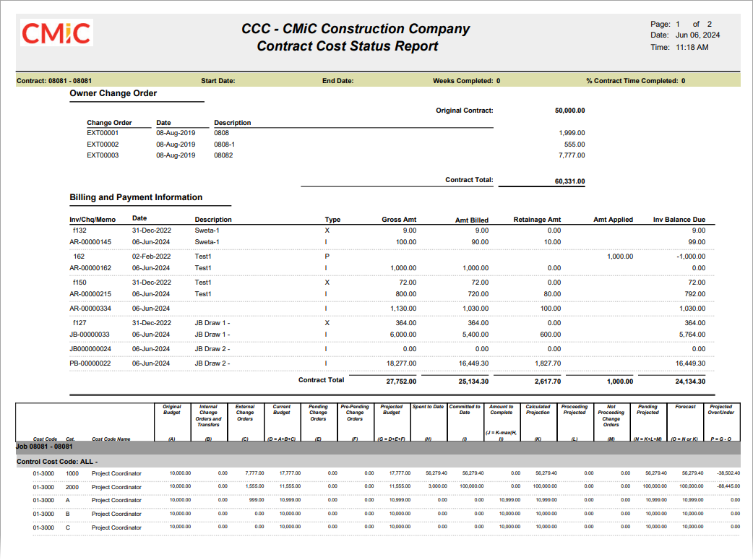Select the report title 'Contract Cost Status Report'
This screenshot has height=560, width=753.
(347, 46)
